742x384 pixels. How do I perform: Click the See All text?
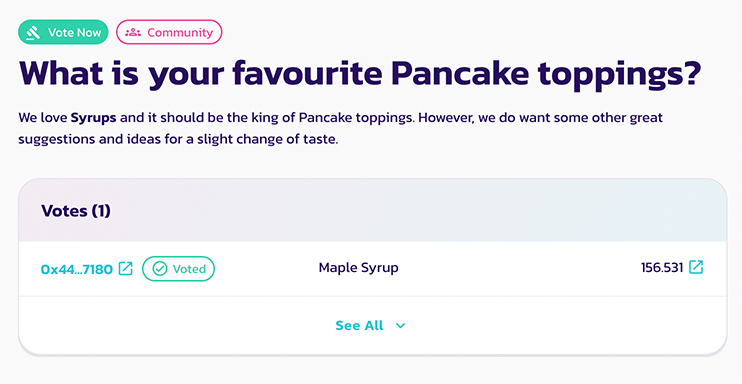(x=359, y=325)
